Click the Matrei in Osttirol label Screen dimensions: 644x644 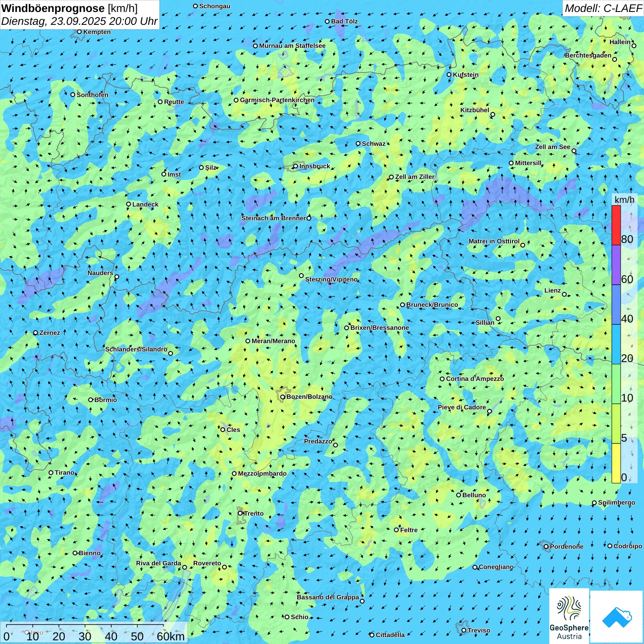(x=494, y=241)
